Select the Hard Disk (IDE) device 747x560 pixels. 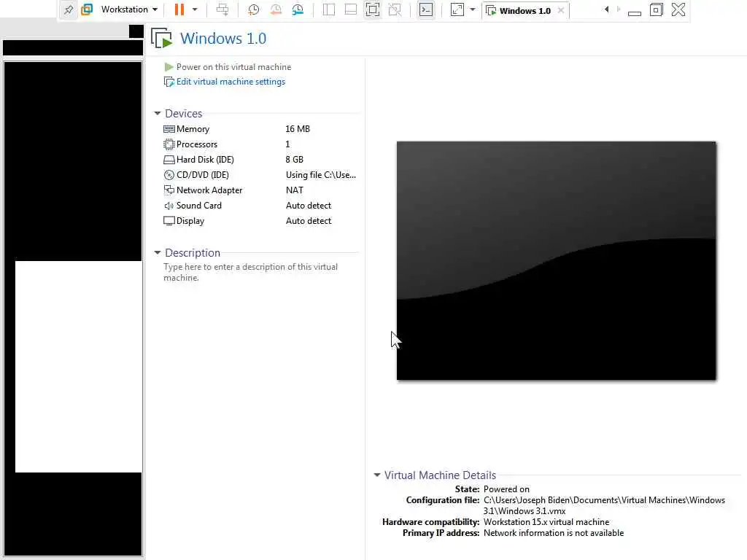coord(260,160)
